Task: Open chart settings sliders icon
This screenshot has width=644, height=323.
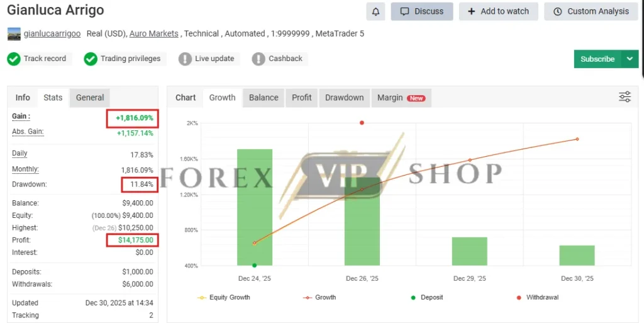Action: [x=625, y=97]
